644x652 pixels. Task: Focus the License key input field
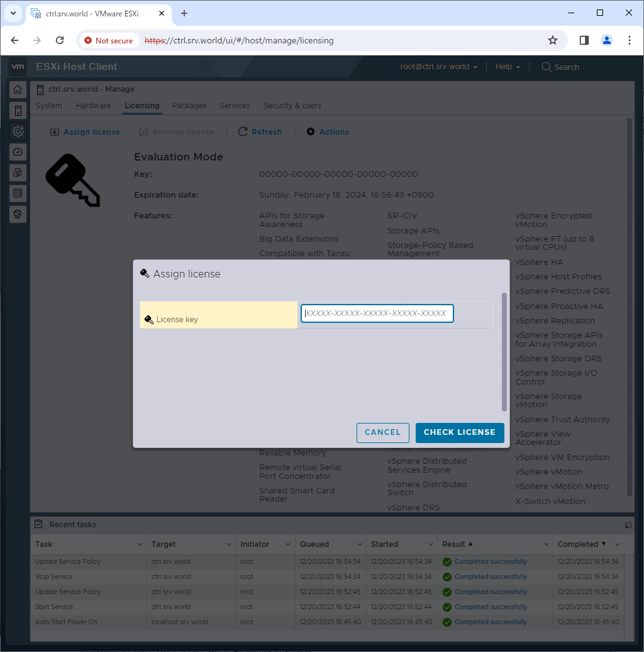377,313
